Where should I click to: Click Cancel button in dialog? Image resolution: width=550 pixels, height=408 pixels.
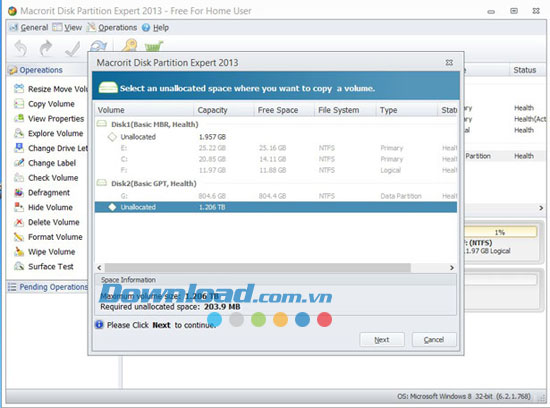click(x=434, y=340)
